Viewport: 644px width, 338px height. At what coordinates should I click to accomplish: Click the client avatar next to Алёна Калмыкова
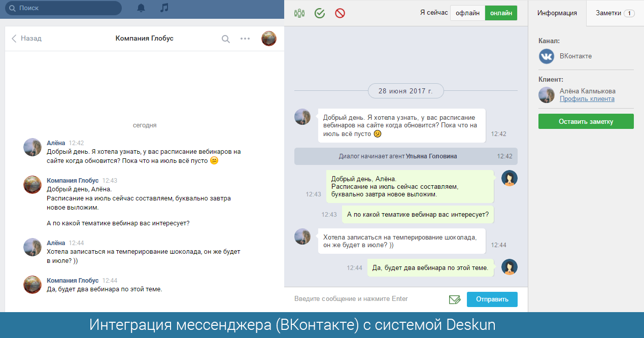point(547,95)
